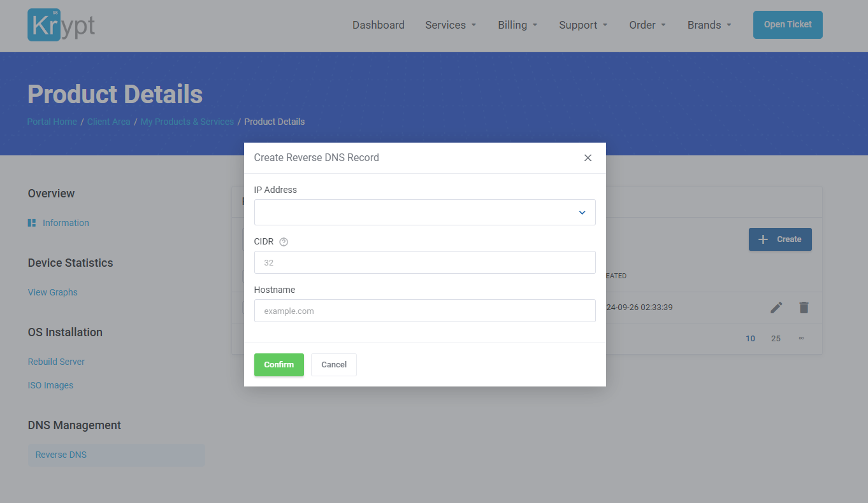Select View Graphs in the sidebar

pyautogui.click(x=53, y=292)
